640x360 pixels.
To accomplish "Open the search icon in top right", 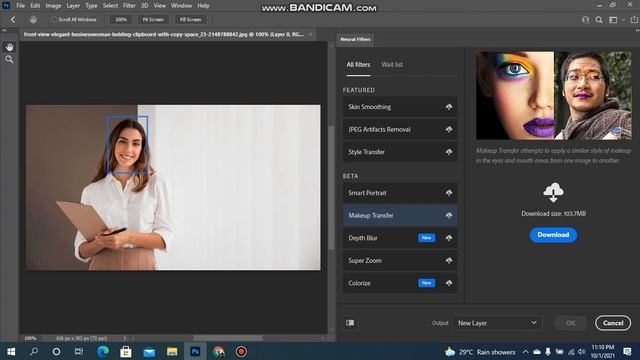I will pyautogui.click(x=599, y=20).
